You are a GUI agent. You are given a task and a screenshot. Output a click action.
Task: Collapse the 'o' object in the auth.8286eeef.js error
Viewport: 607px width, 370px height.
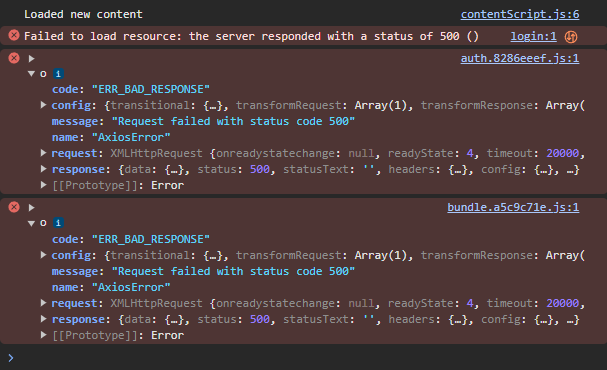31,74
